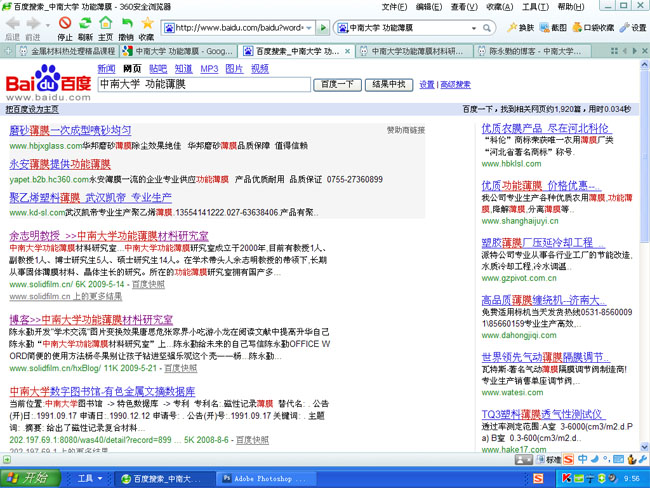Click the browser Forward arrow icon
650x488 pixels.
33,24
